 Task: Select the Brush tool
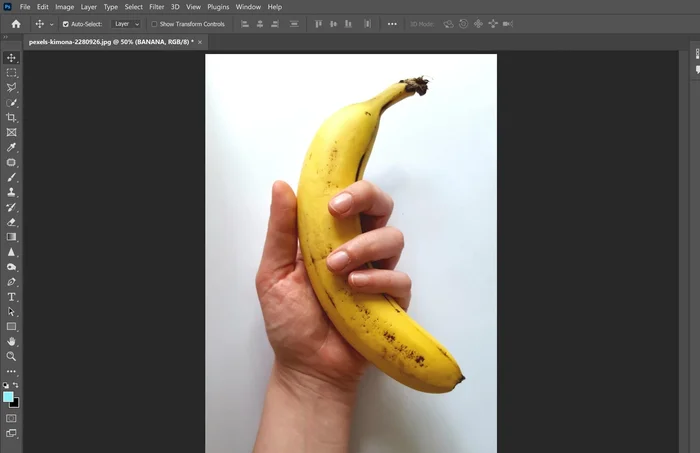(x=12, y=177)
